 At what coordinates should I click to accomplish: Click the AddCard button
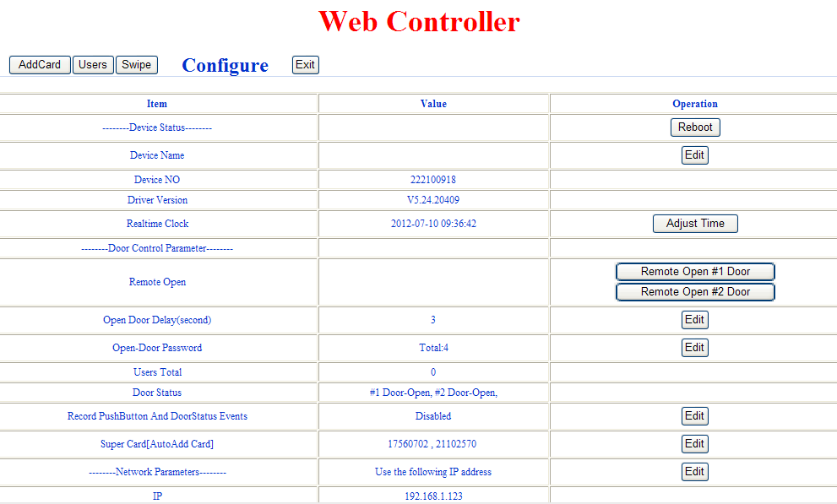click(39, 64)
